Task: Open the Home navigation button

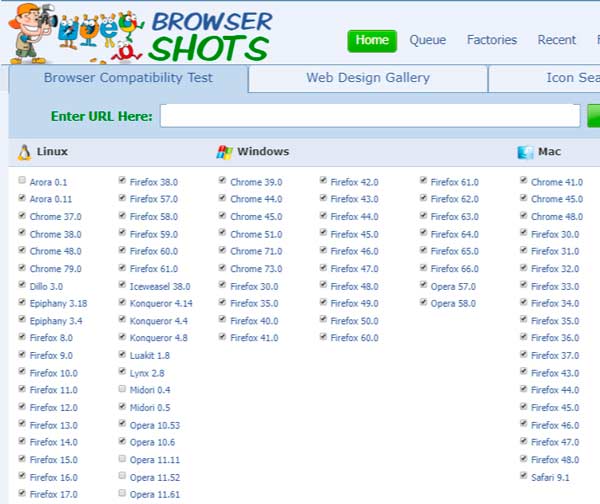Action: point(372,41)
